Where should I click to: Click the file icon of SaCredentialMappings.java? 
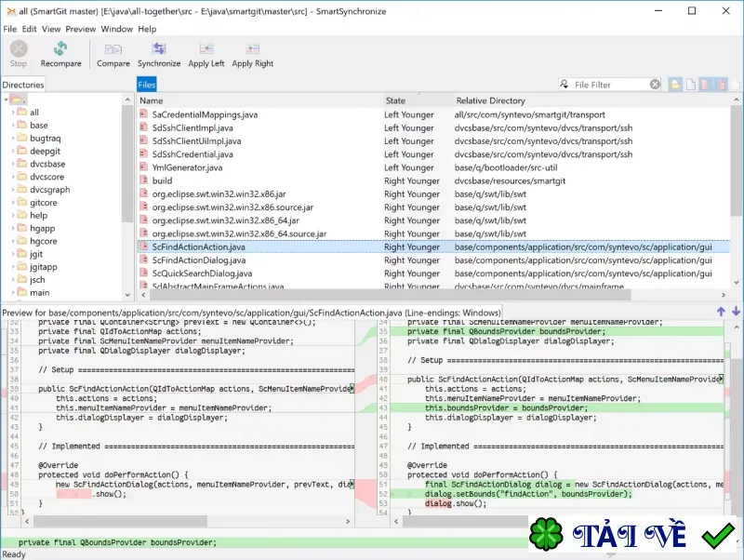[144, 114]
